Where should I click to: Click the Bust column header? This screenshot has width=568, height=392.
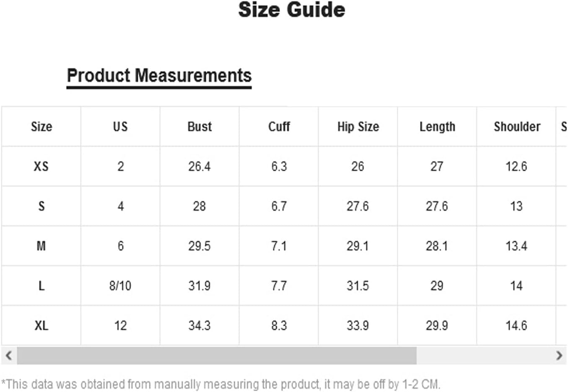click(200, 126)
